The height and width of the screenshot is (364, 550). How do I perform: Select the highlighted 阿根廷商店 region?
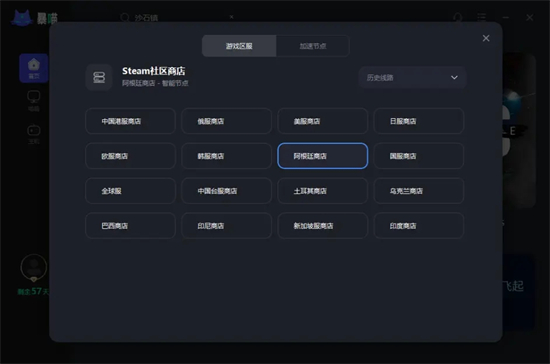pos(323,156)
